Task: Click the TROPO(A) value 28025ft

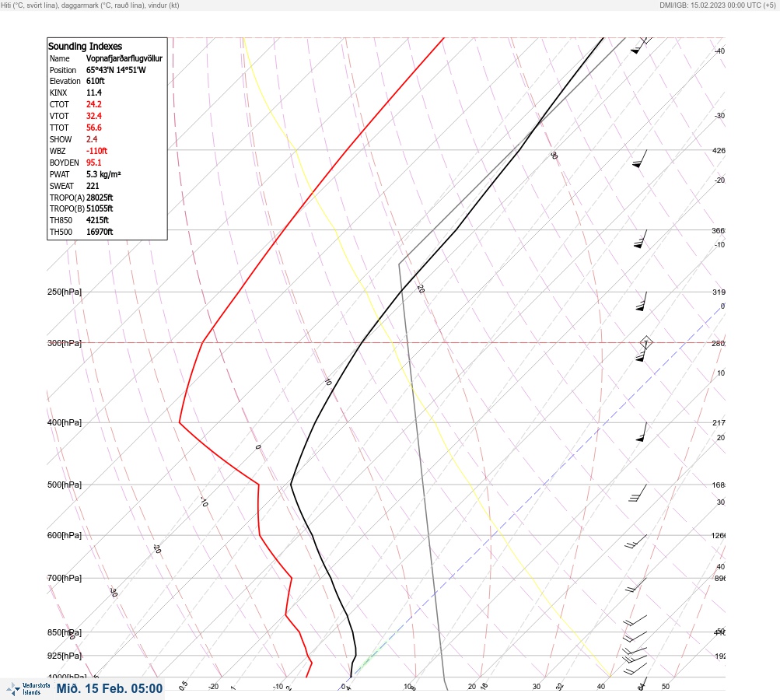Action: 100,198
